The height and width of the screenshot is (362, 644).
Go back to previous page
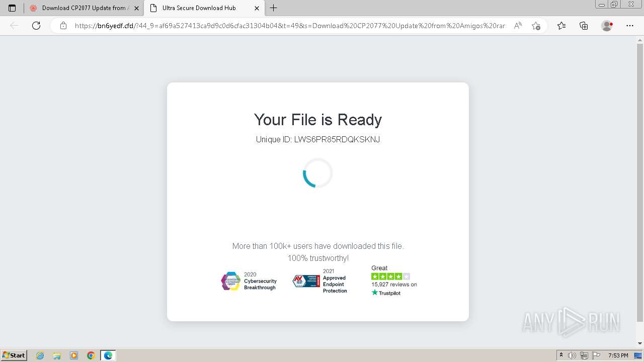14,26
